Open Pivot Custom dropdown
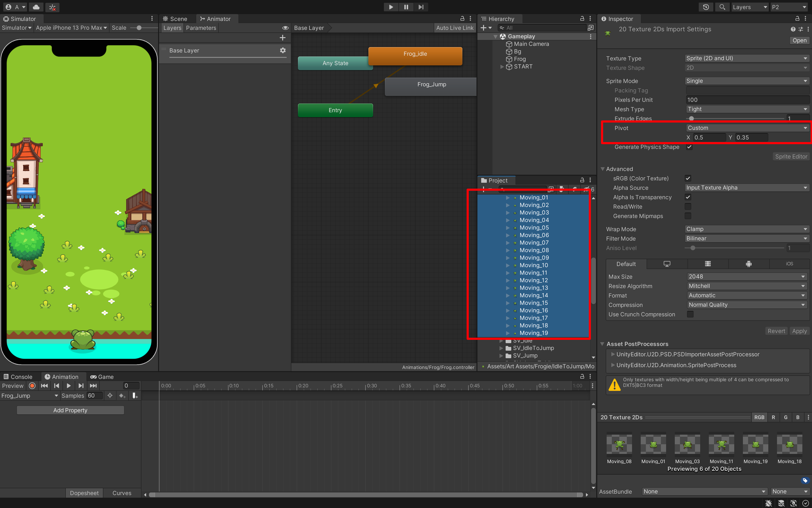The width and height of the screenshot is (812, 508). (x=748, y=128)
